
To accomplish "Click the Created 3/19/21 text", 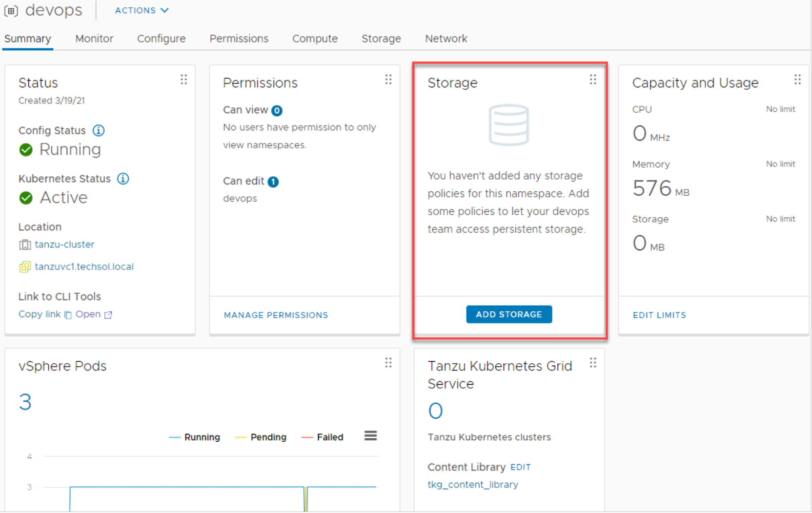I will pyautogui.click(x=52, y=101).
